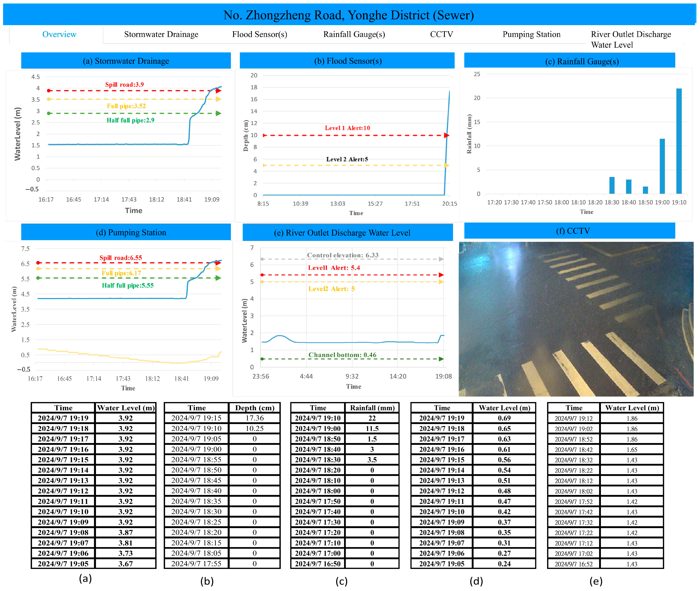Click the Depth (cm) column header

click(255, 408)
